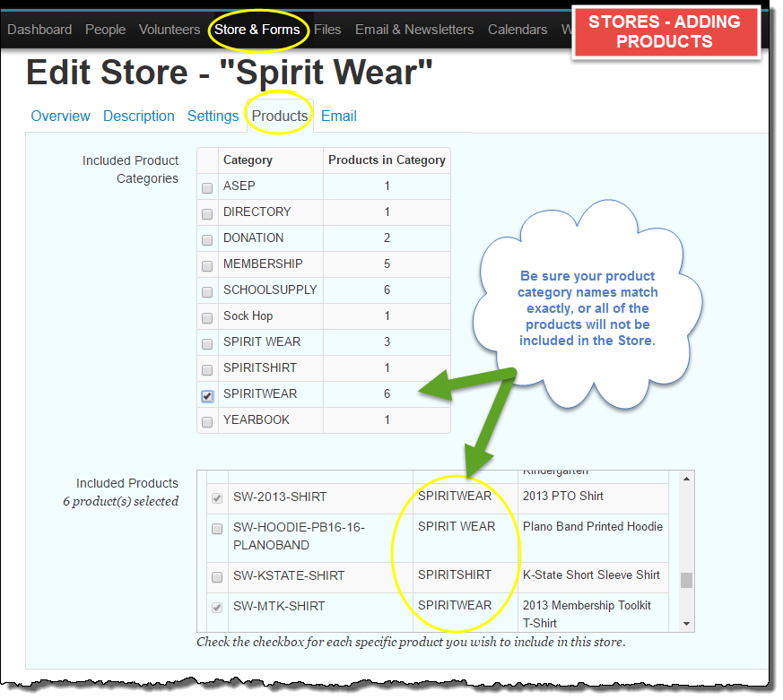Screen dimensions: 783x700
Task: Click the K-State Short Sleeve Shirt name
Action: [591, 575]
